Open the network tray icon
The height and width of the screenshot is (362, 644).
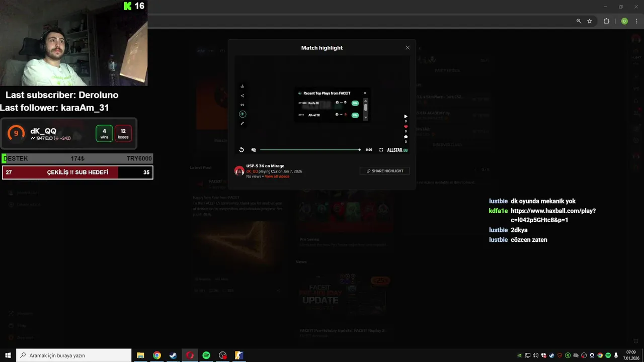click(527, 355)
